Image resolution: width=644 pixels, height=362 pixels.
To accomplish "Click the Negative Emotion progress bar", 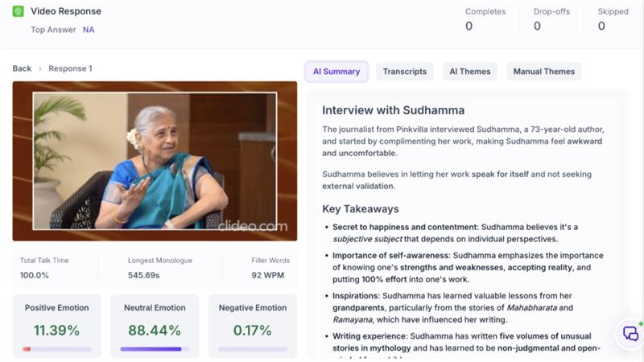I will click(x=253, y=349).
